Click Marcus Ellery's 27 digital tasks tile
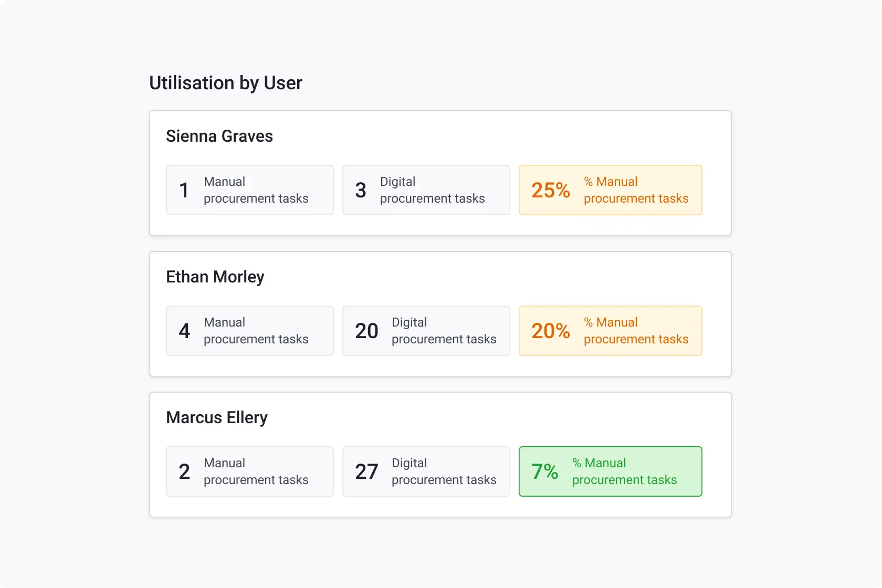 [426, 471]
